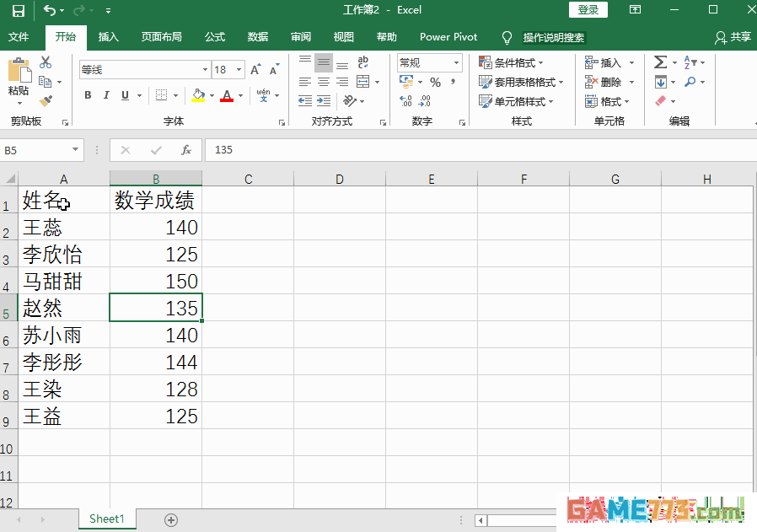Screen dimensions: 757x532
Task: Click the AutoSum sigma icon
Action: 660,62
